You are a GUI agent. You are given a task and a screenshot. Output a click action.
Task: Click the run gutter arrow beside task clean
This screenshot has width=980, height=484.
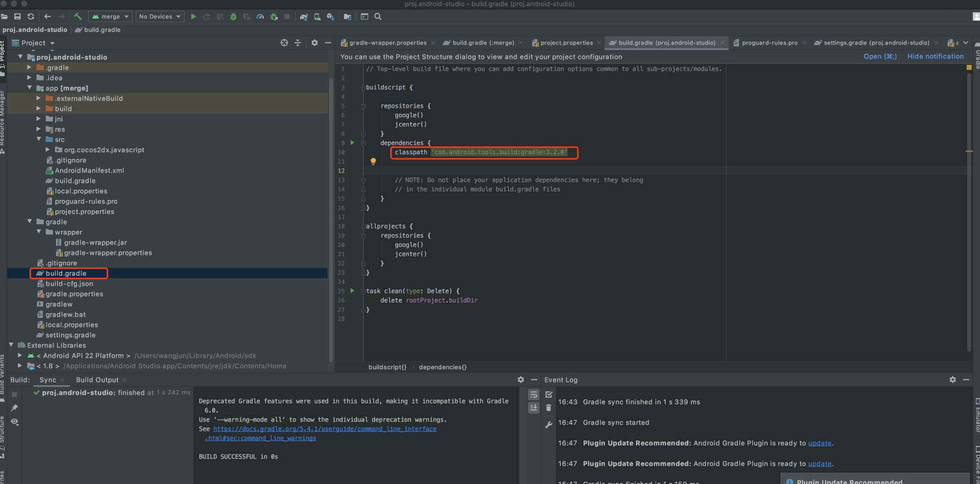[352, 291]
